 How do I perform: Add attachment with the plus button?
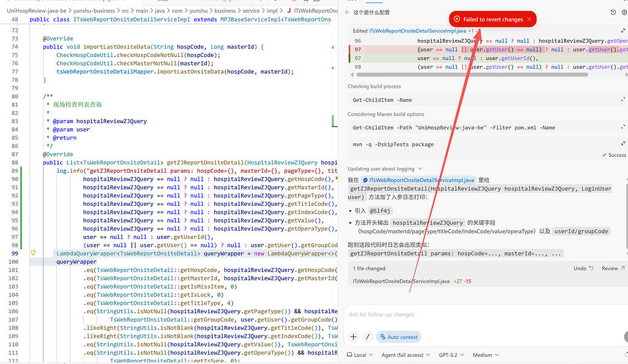tap(353, 337)
